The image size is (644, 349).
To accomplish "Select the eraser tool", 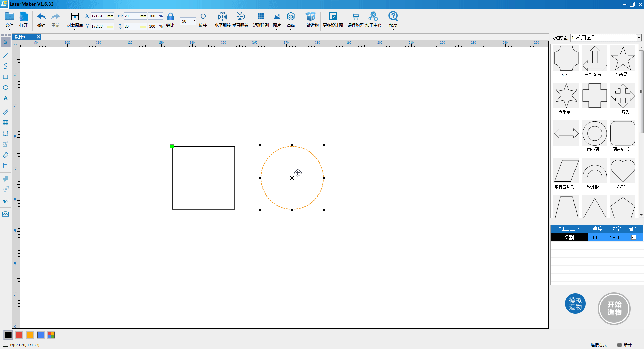I will point(6,155).
